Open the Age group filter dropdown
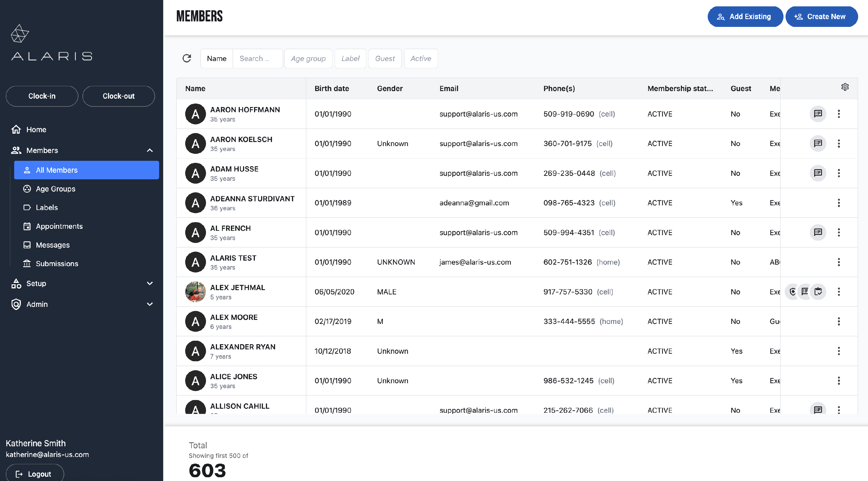This screenshot has width=868, height=481. point(308,58)
